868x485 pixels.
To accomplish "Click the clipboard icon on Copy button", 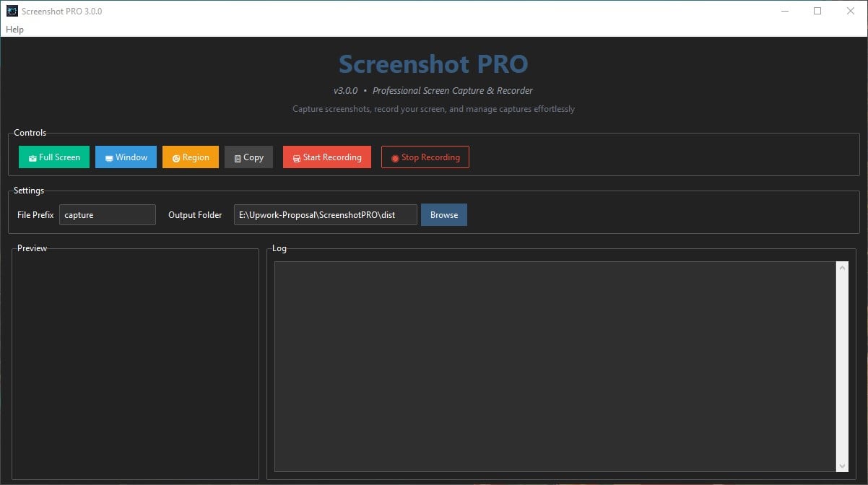I will [x=238, y=157].
